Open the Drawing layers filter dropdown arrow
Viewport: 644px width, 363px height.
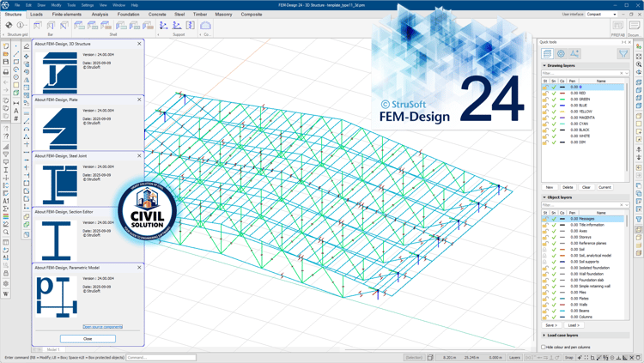[x=627, y=74]
